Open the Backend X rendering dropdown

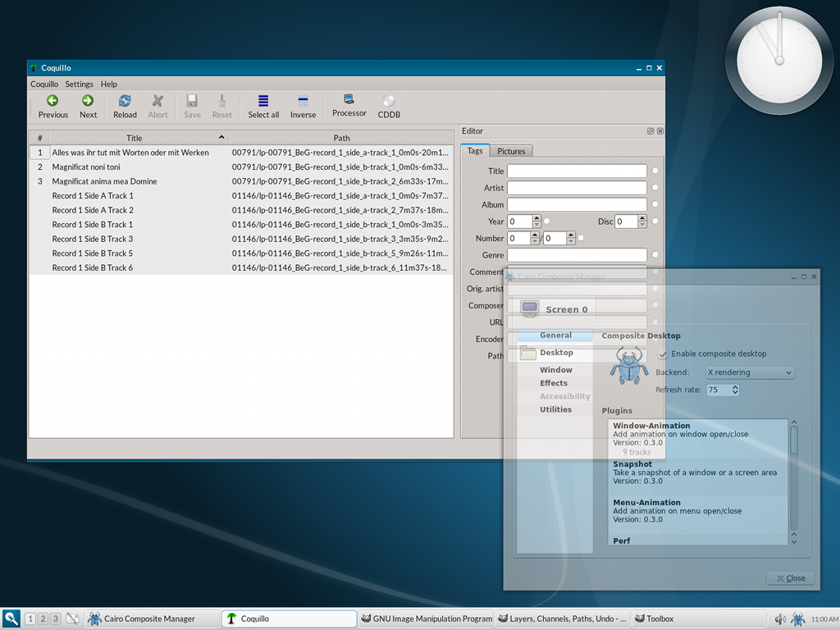(750, 372)
